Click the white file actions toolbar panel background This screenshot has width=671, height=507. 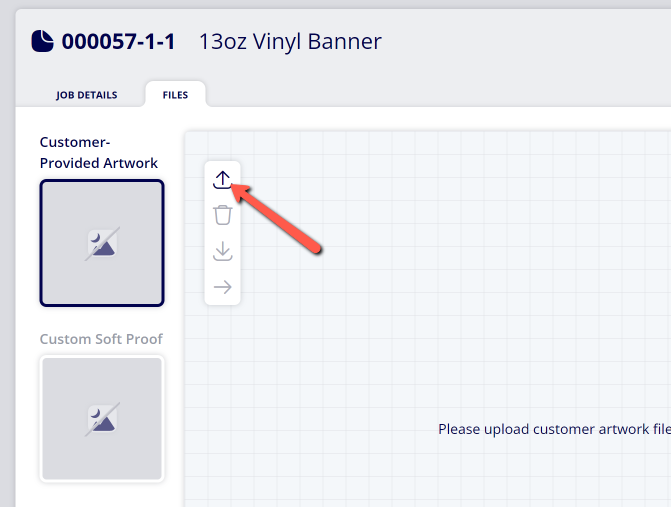(x=223, y=233)
